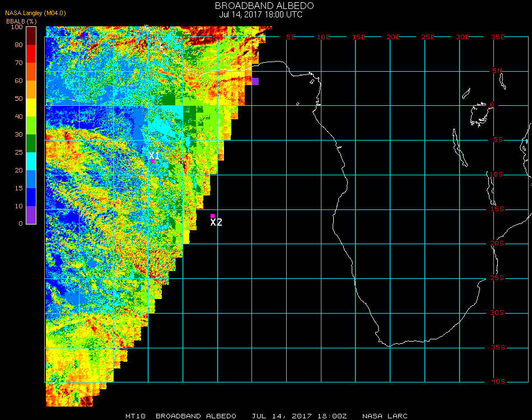Click the magenta X1 marker on the map
This screenshot has width=532, height=420.
152,161
